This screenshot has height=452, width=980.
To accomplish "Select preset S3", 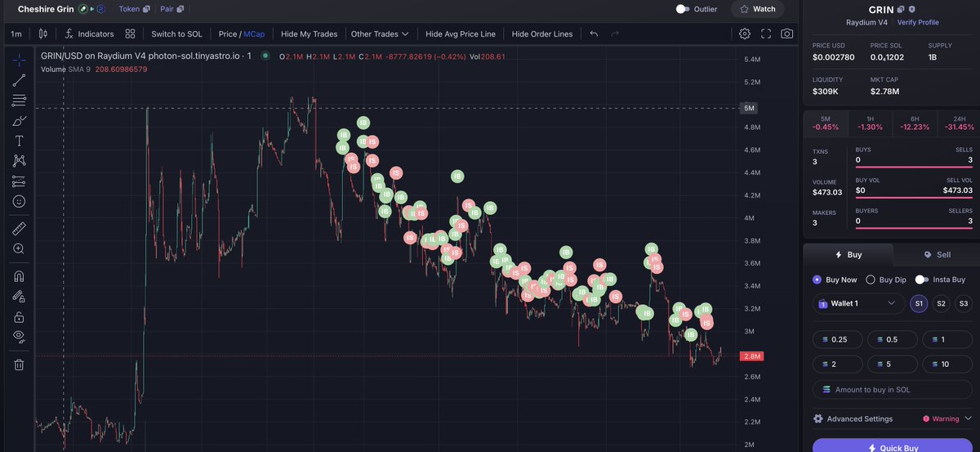I will pyautogui.click(x=964, y=303).
